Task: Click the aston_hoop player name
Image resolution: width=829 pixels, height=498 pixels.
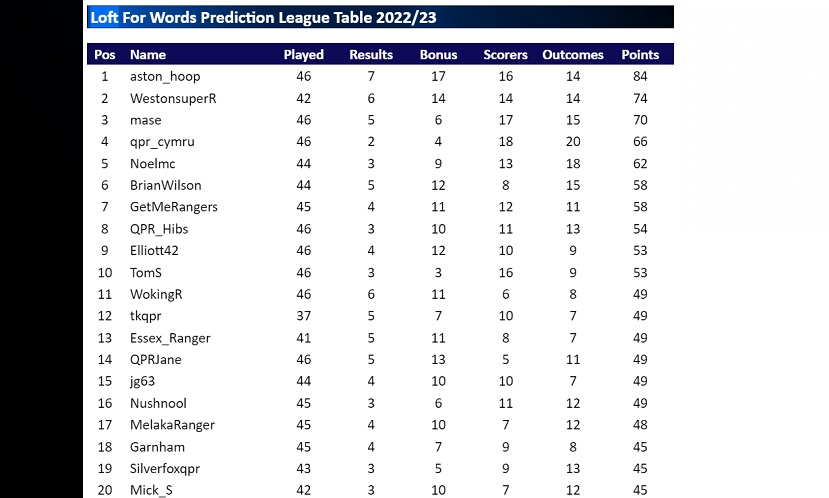Action: (x=165, y=76)
